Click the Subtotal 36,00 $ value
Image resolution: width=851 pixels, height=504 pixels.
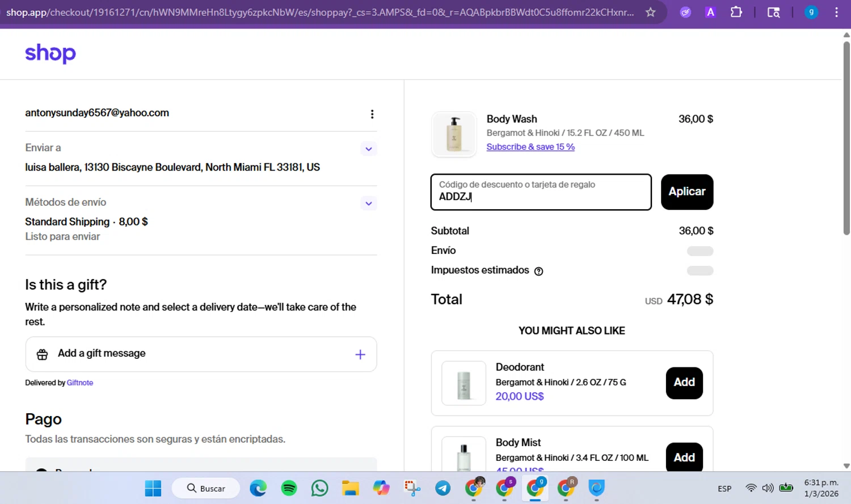point(696,231)
